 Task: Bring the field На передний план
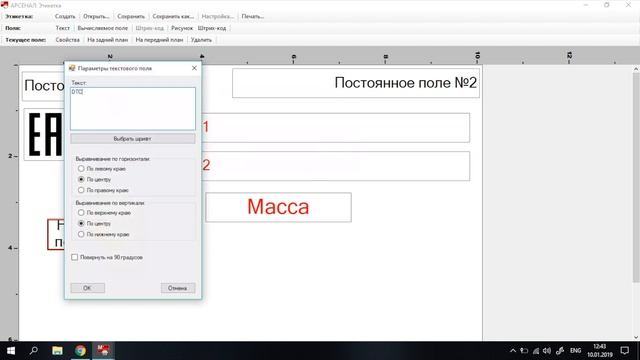tap(159, 40)
